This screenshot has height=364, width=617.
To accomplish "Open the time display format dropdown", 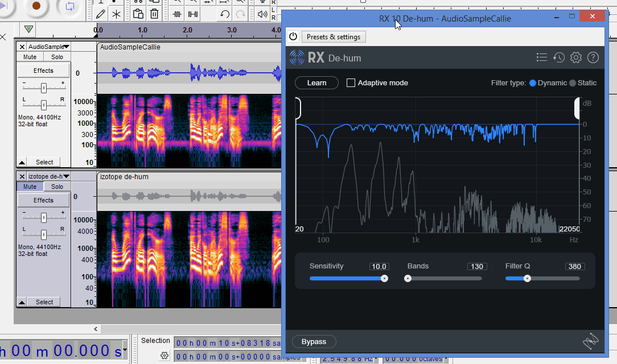I will [x=125, y=350].
